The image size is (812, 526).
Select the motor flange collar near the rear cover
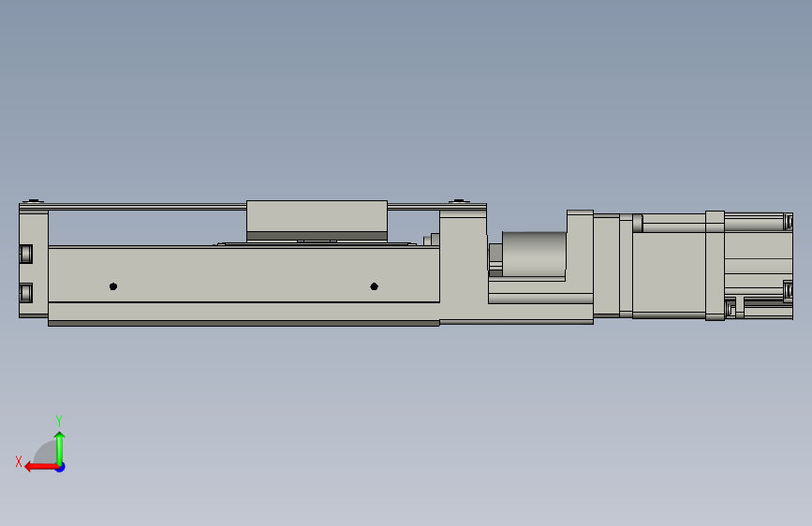click(716, 266)
